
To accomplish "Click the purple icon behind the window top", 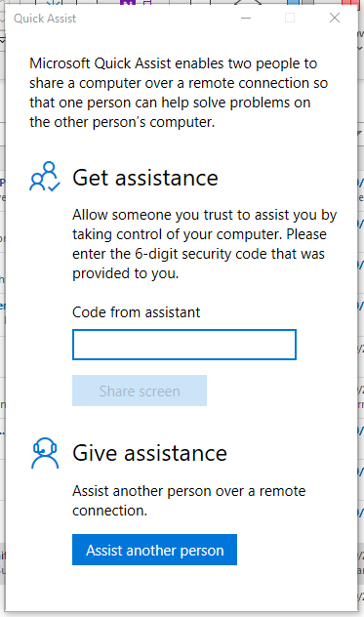I will [x=128, y=2].
